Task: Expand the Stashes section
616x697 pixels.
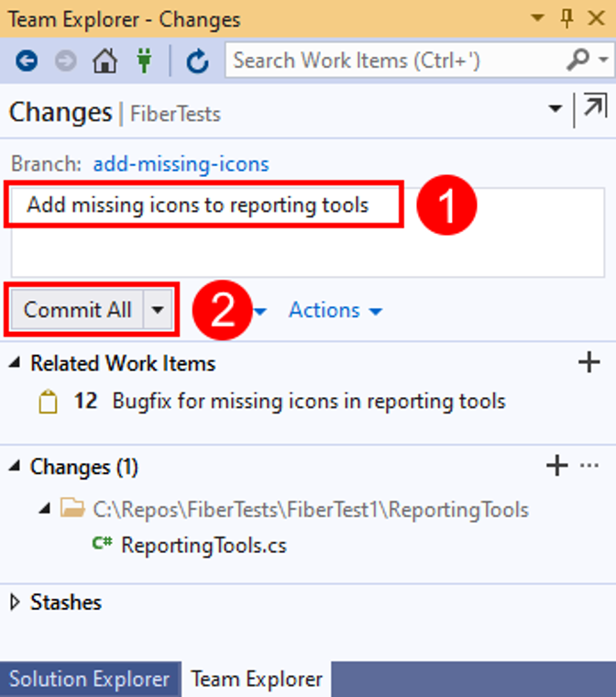Action: coord(15,603)
